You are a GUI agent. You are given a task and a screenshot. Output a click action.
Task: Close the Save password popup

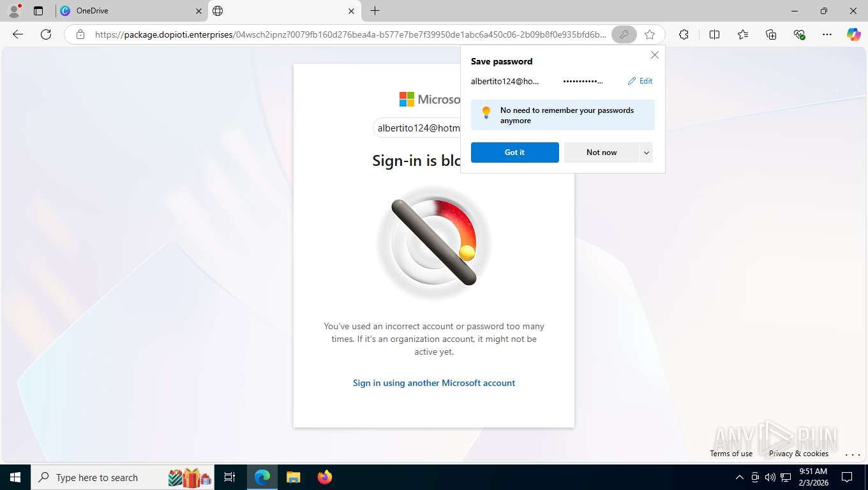[654, 55]
